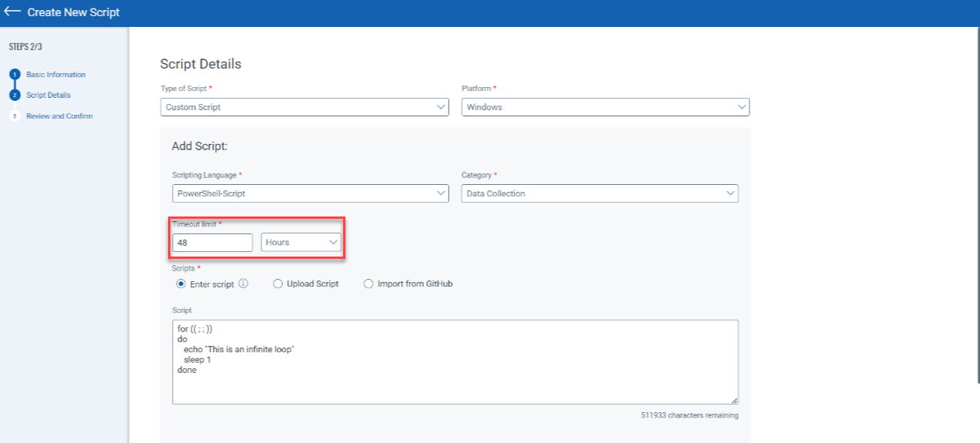Screen dimensions: 980x443
Task: Click step 3 circle icon in sidebar
Action: click(14, 116)
